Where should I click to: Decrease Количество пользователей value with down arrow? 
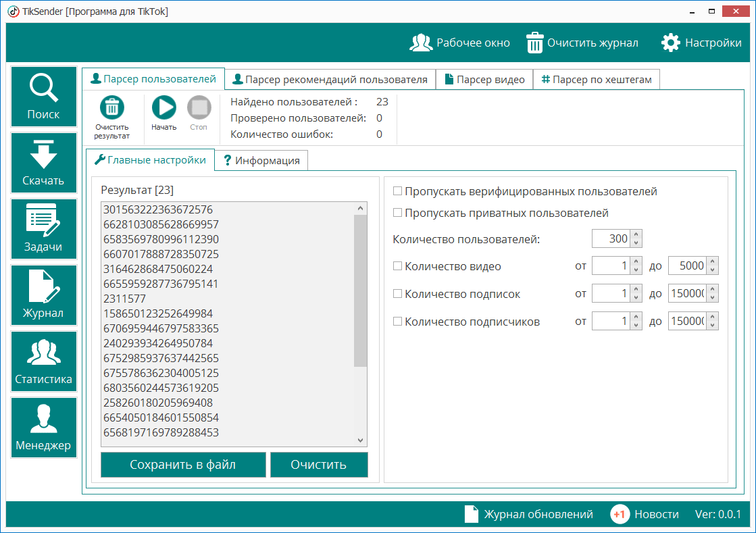pos(636,243)
